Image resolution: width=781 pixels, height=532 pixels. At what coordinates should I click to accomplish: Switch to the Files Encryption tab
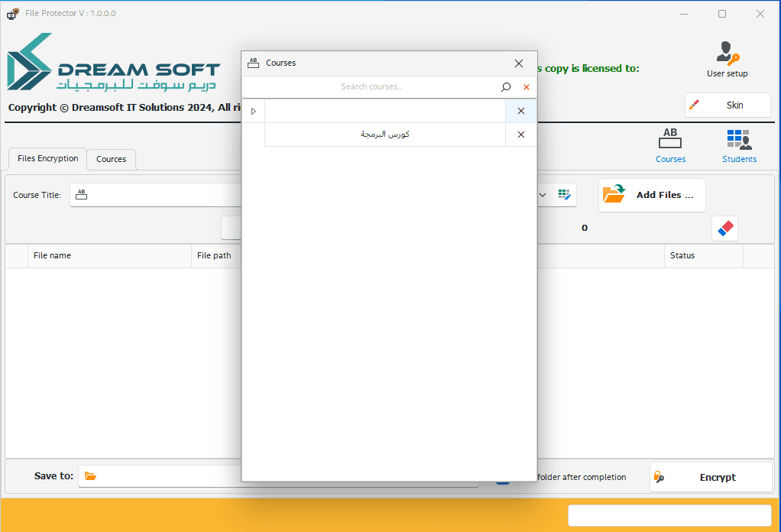click(x=48, y=158)
